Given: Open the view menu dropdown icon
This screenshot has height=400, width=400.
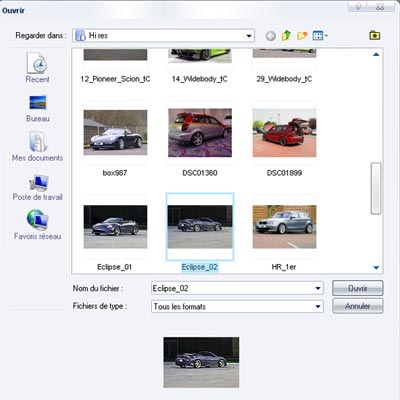Looking at the screenshot, I should [320, 36].
